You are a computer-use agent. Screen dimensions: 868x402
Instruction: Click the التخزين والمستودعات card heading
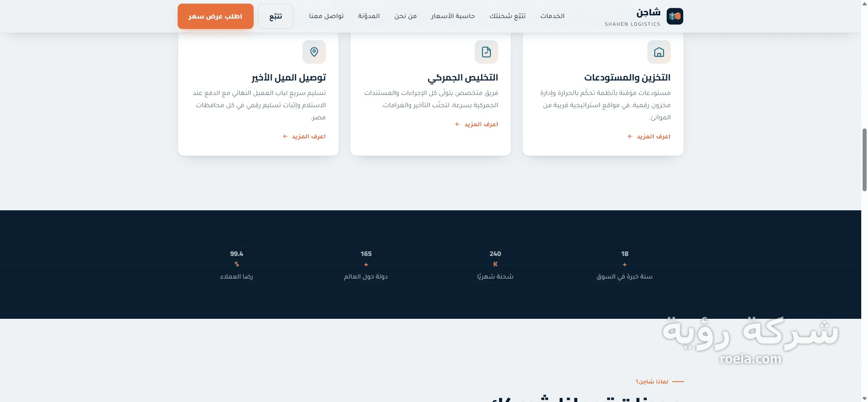(627, 77)
